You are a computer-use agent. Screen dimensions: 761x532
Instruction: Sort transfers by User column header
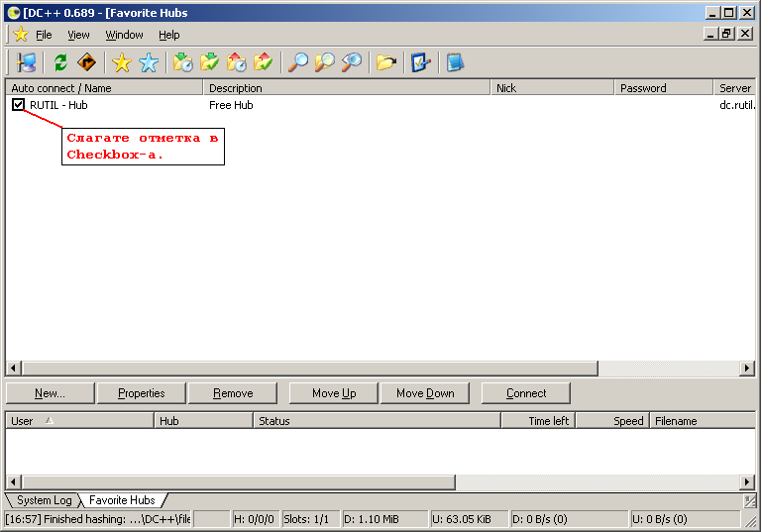pyautogui.click(x=80, y=421)
